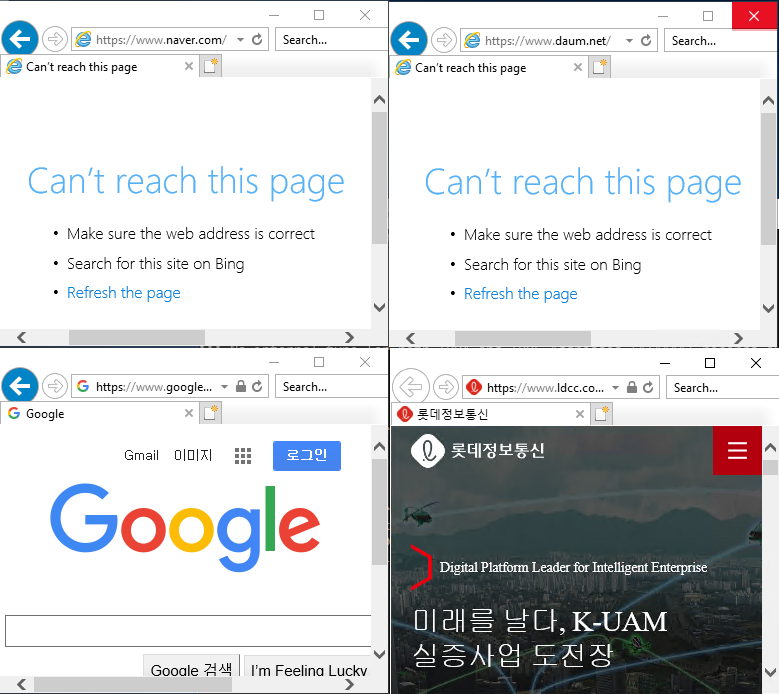Click the daum.net address bar URL

click(548, 41)
